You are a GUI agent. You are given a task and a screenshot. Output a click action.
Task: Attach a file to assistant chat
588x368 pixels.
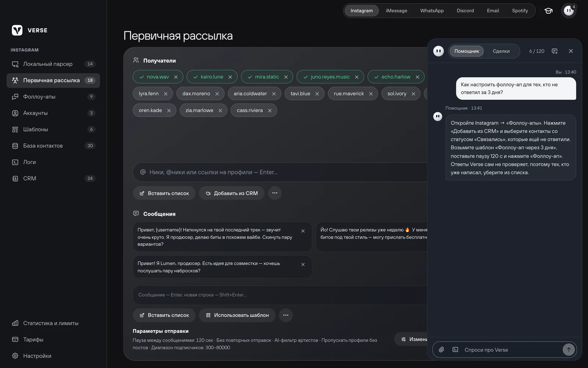[442, 350]
